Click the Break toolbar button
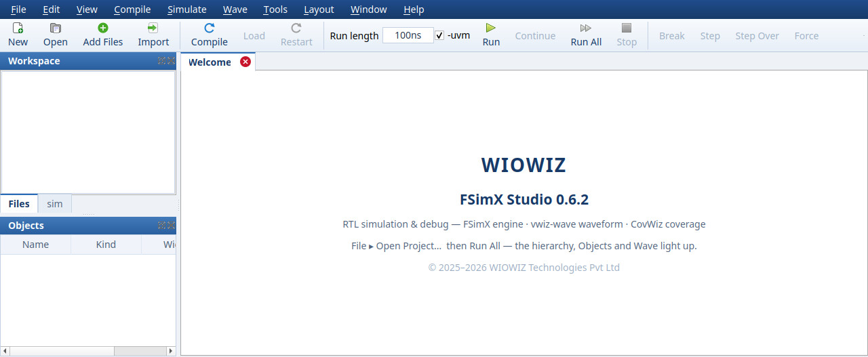868x357 pixels. pos(672,36)
